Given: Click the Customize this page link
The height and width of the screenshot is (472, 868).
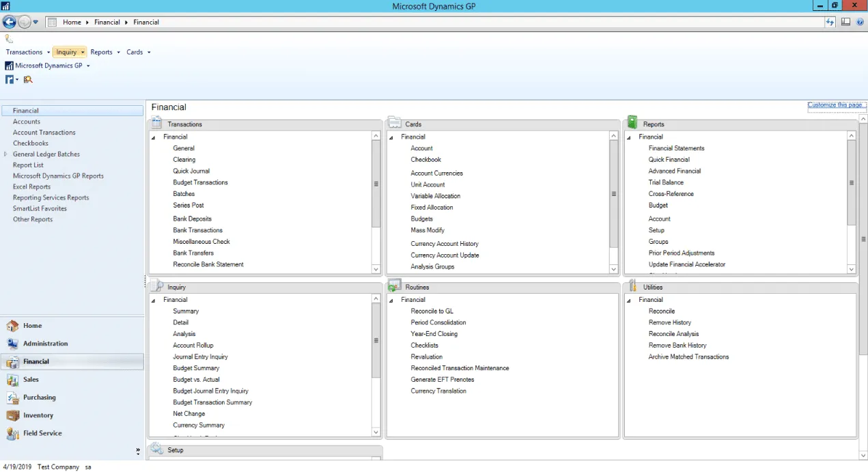Looking at the screenshot, I should 836,105.
